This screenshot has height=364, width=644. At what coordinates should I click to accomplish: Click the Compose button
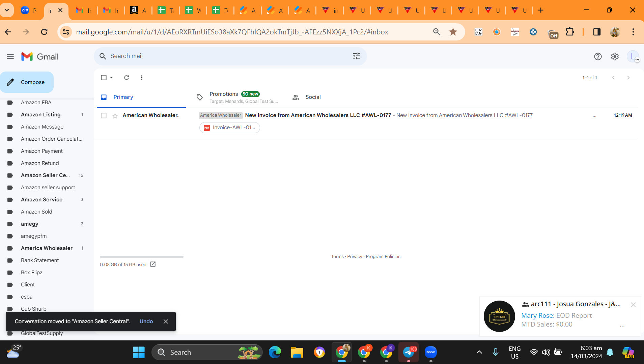(27, 82)
